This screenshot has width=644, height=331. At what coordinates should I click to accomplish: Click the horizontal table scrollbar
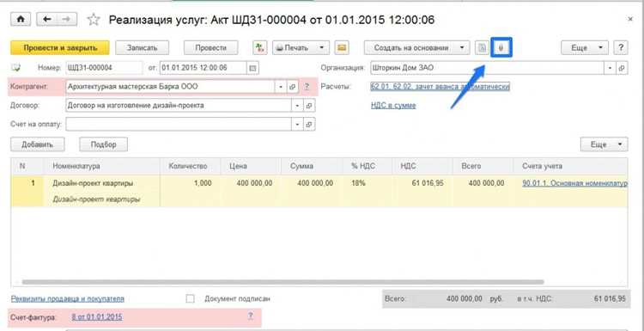(283, 283)
